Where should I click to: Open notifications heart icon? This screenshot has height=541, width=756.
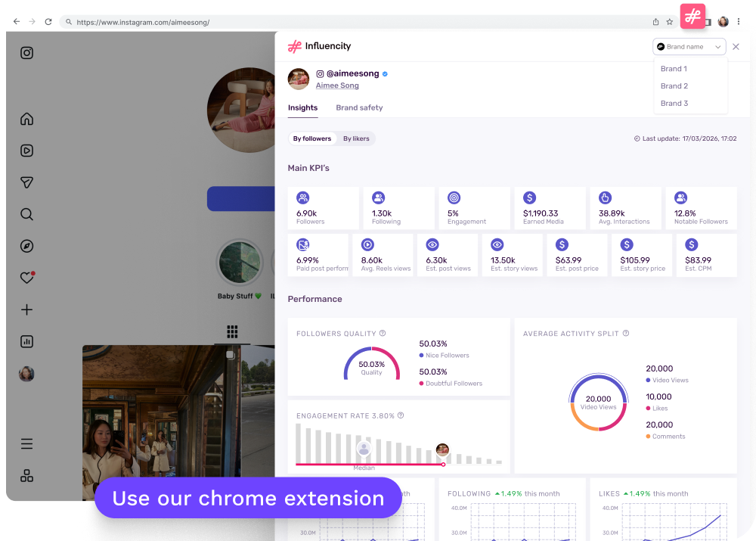pyautogui.click(x=27, y=278)
